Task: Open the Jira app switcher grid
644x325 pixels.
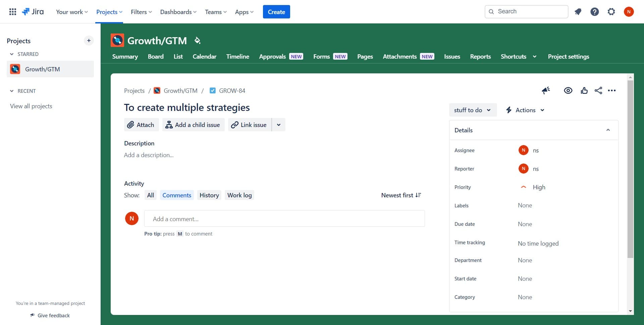Action: (12, 11)
